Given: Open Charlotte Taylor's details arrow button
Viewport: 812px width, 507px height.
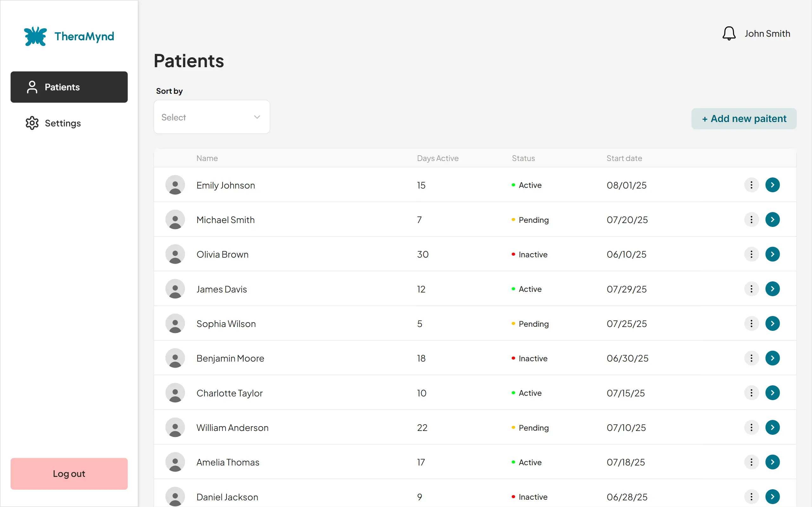Looking at the screenshot, I should (x=772, y=393).
